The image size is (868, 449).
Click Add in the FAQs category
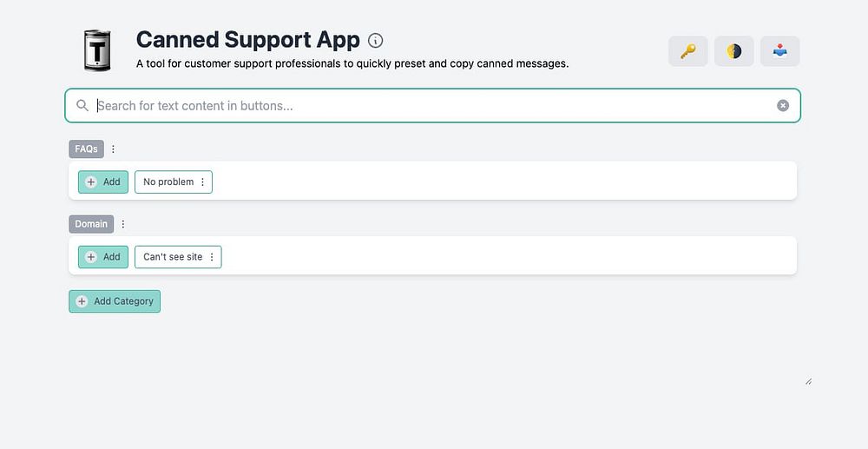coord(103,182)
